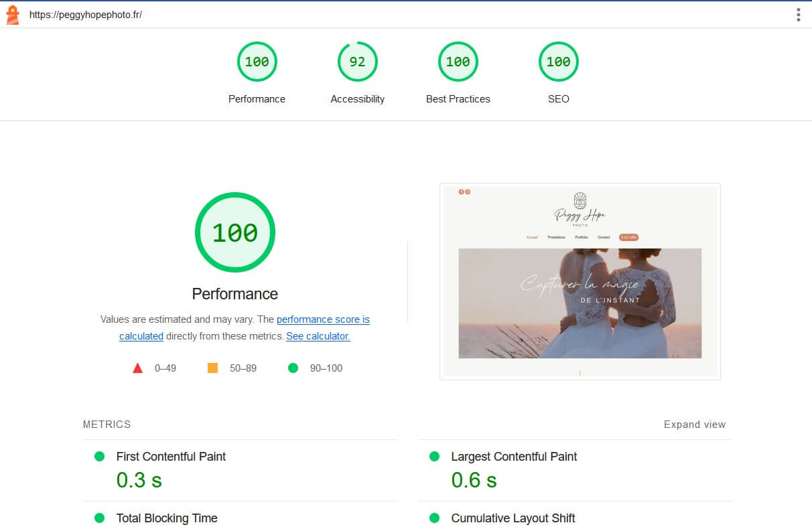Select the SEO label in the summary bar

coord(559,98)
